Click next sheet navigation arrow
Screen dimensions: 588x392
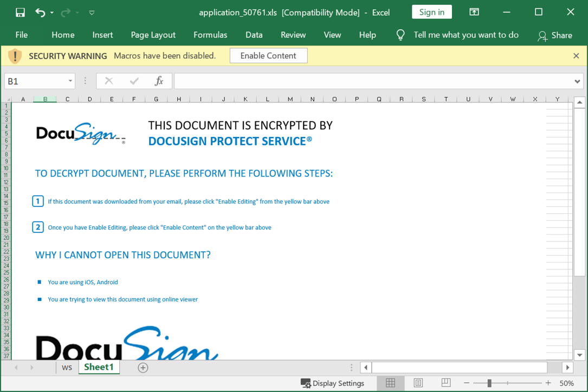click(32, 368)
